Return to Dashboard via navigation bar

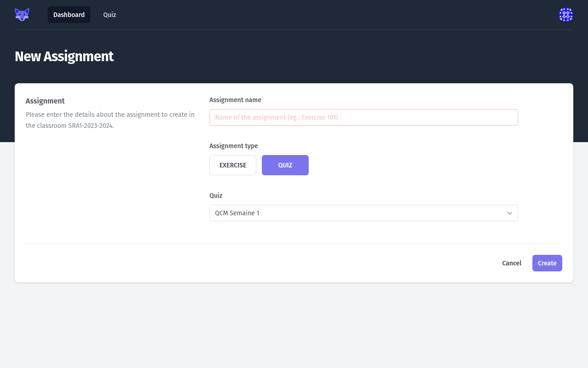[x=69, y=15]
